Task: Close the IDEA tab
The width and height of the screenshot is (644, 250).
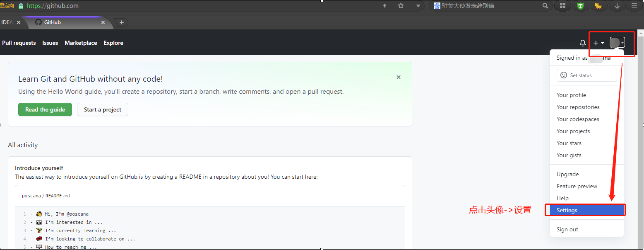Action: (18, 22)
